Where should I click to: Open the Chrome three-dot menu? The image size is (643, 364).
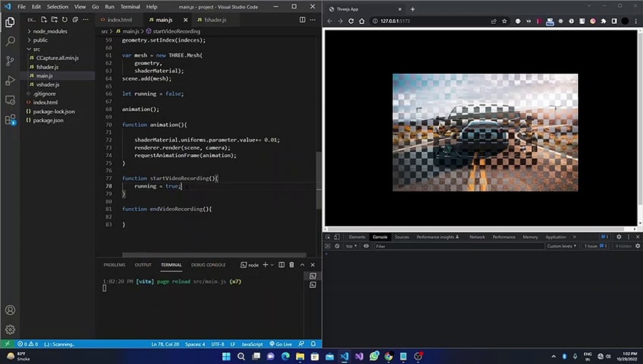coord(635,21)
